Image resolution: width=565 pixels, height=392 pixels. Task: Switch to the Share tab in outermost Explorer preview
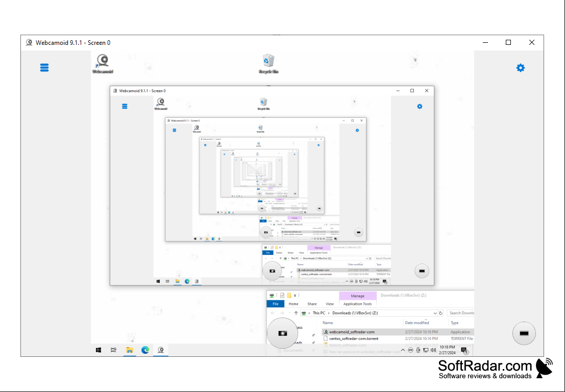tap(312, 304)
